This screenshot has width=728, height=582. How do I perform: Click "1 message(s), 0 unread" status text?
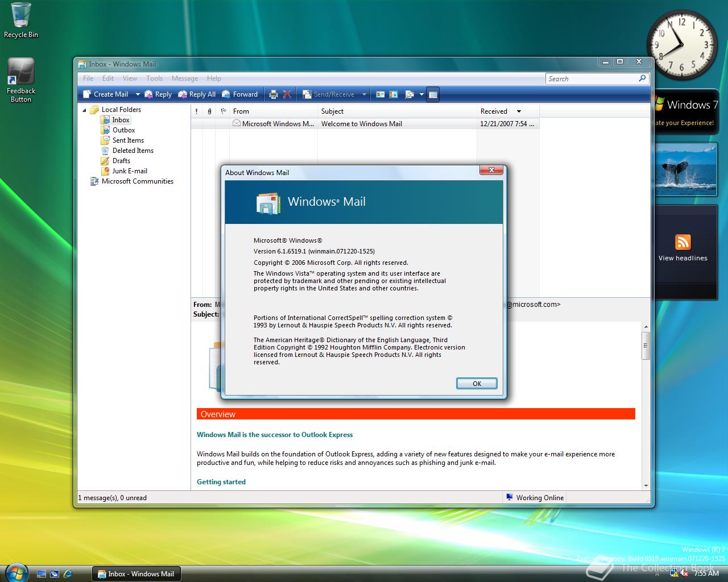113,498
